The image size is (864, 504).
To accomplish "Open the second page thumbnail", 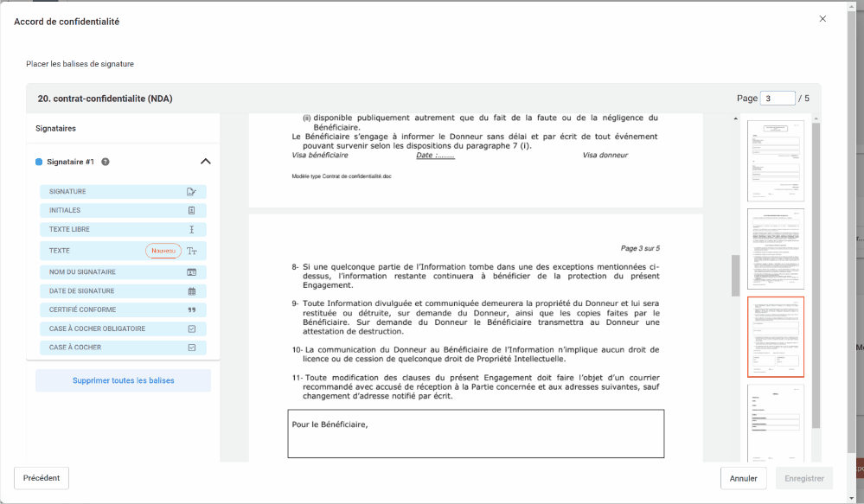I will coord(775,249).
